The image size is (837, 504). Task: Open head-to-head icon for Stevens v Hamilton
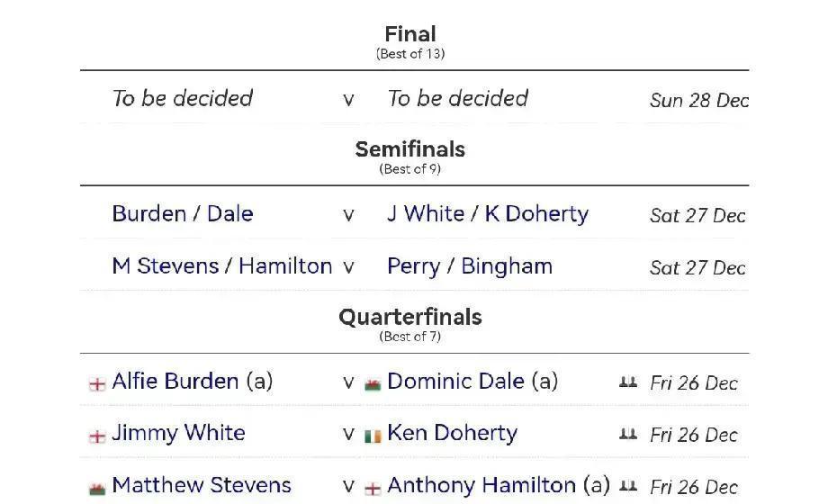(x=628, y=487)
